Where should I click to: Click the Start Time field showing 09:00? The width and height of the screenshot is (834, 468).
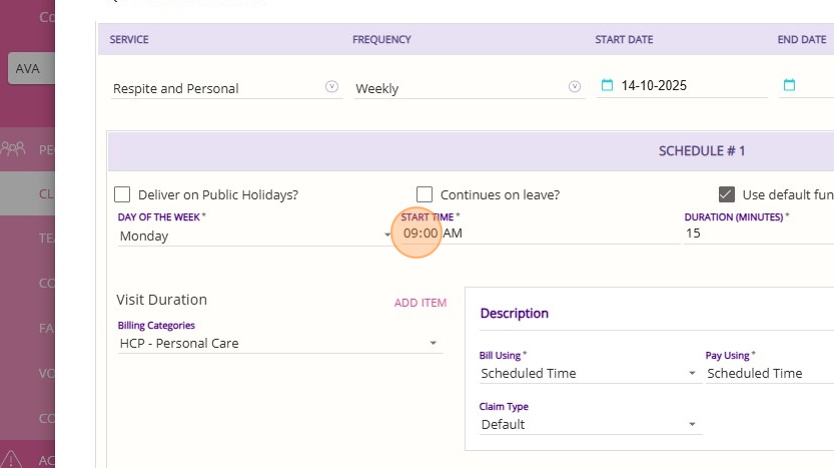(421, 234)
